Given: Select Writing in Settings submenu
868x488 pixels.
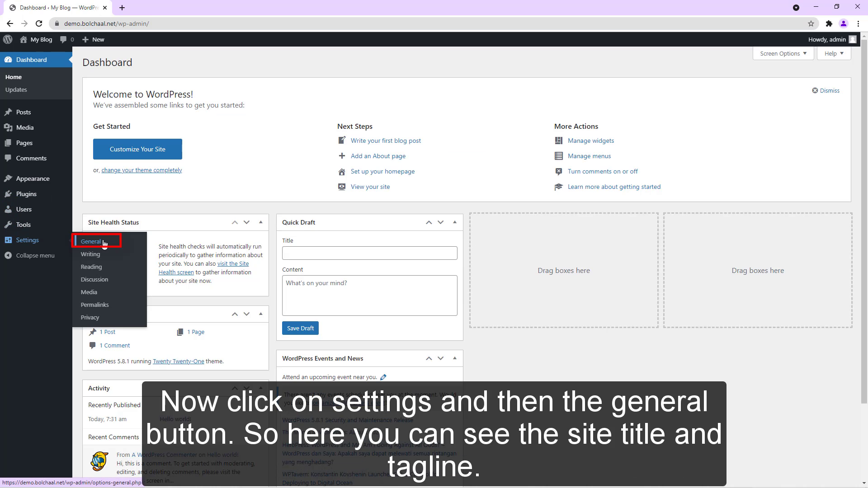Looking at the screenshot, I should point(90,254).
